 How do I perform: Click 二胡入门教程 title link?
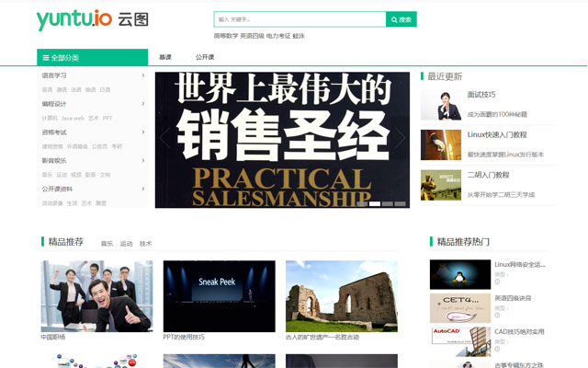pos(488,175)
